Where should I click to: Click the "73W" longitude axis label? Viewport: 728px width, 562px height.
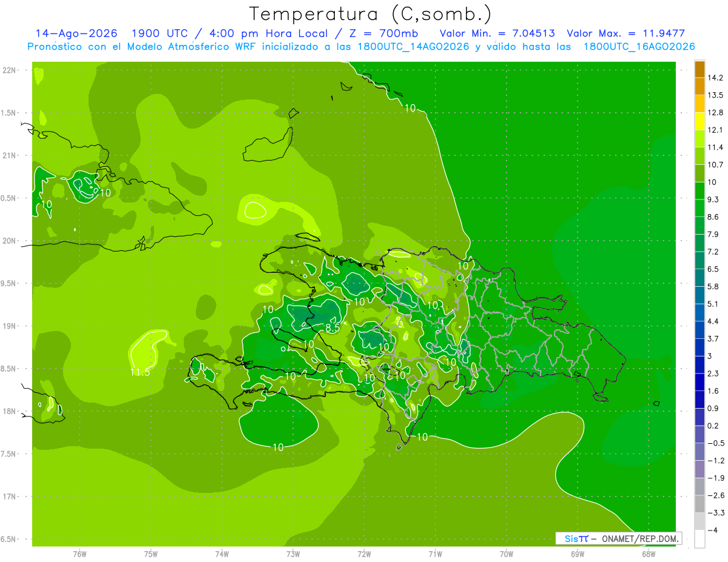tap(293, 554)
